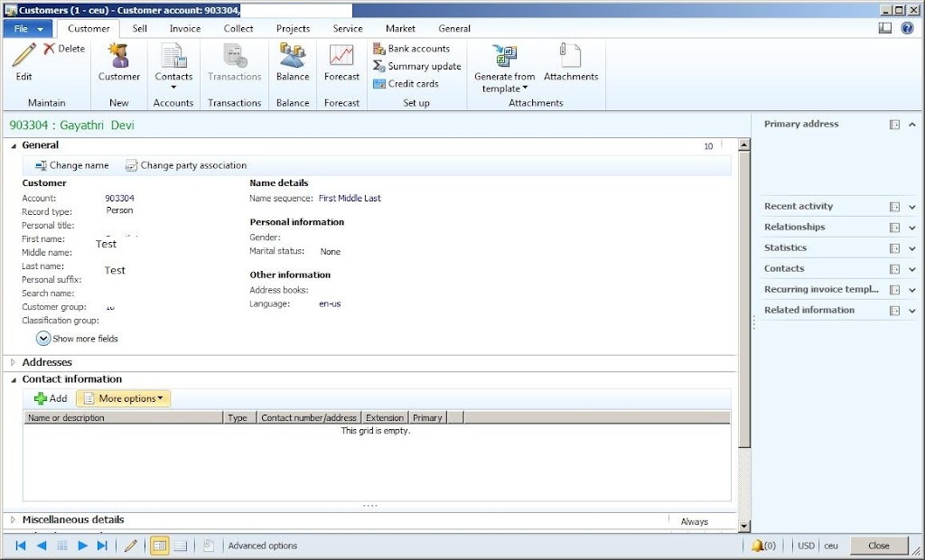This screenshot has height=560, width=925.
Task: Go to last record in status bar
Action: pos(102,546)
